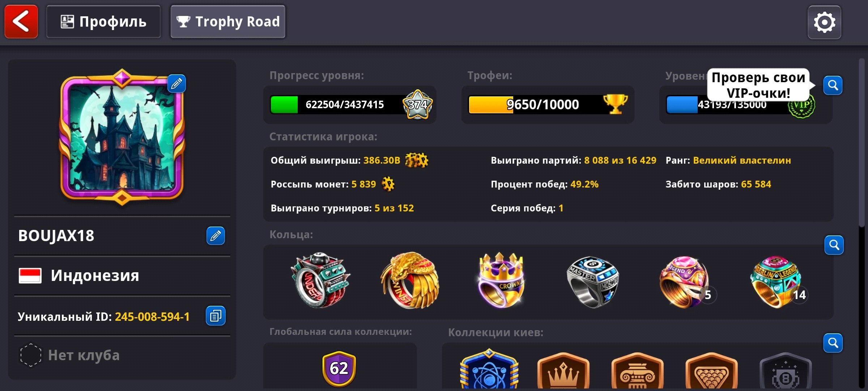This screenshot has height=391, width=868.
Task: Switch to the Trophy Road tab
Action: (x=228, y=22)
